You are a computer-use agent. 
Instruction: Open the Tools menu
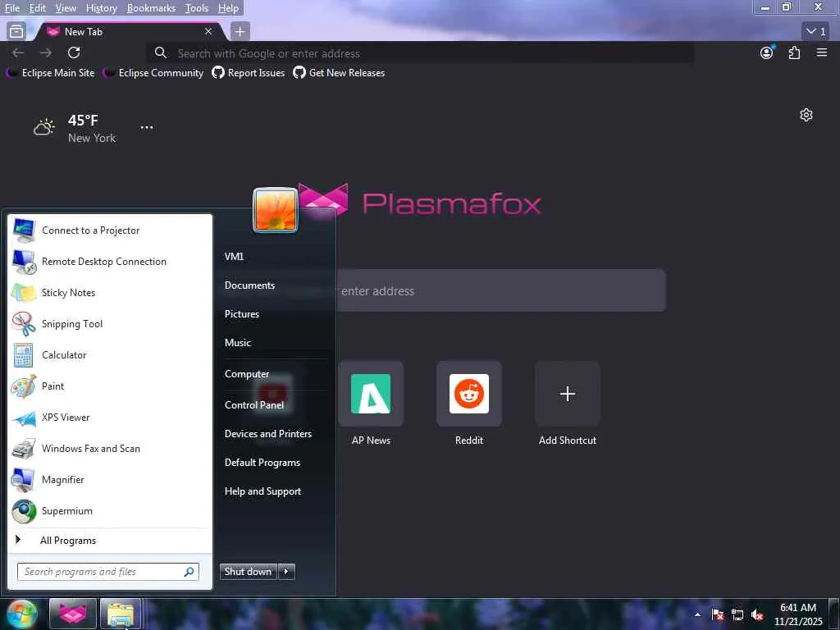click(197, 8)
